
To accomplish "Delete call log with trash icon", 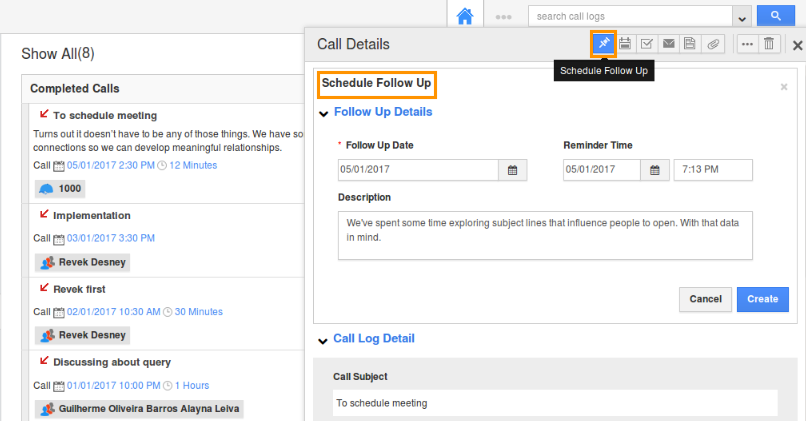I will [769, 44].
